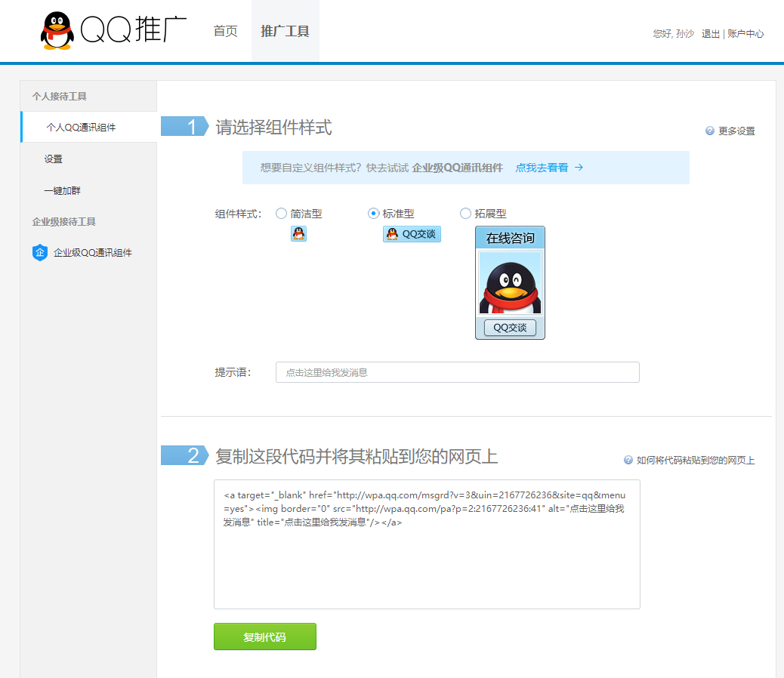Click the 个人接待工具 sidebar heading
The image size is (784, 678).
pyautogui.click(x=60, y=96)
